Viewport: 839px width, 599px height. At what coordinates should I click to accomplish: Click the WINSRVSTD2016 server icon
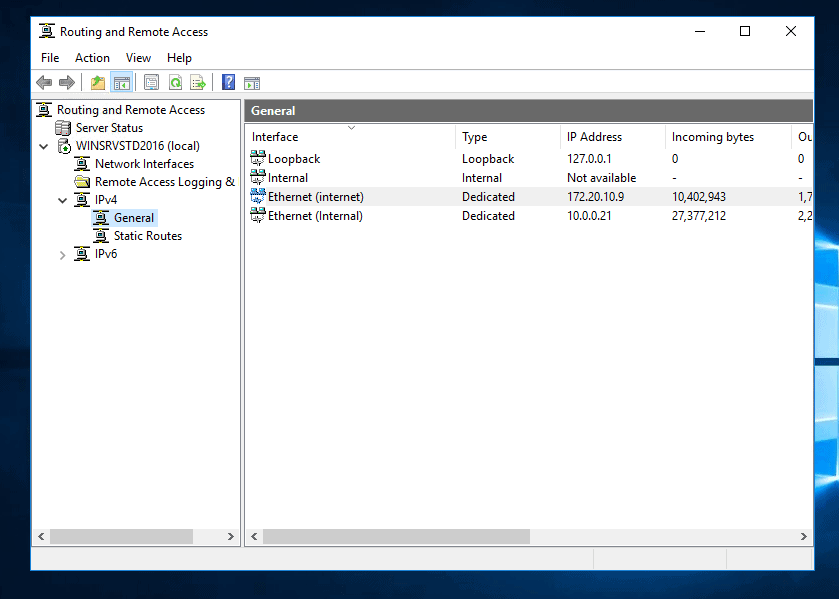[64, 146]
